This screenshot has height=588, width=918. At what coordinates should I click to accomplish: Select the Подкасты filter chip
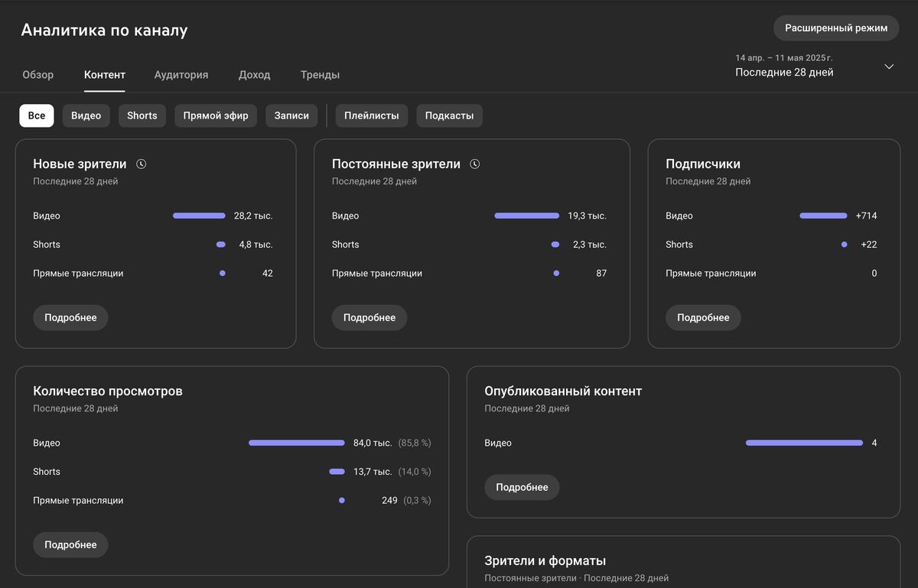449,115
